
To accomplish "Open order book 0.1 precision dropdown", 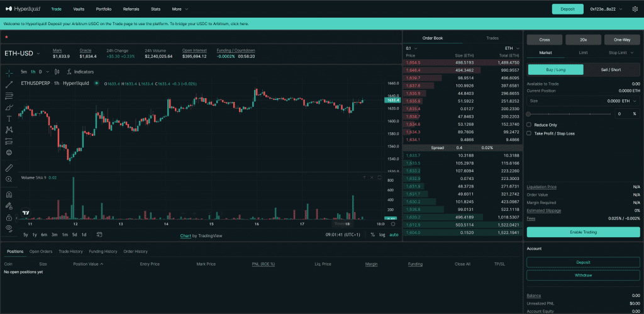I will coord(411,48).
